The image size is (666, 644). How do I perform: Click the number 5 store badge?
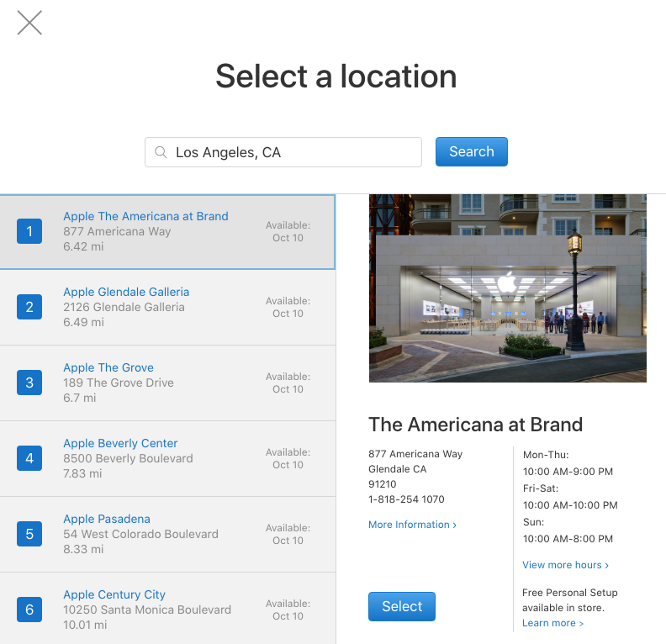pos(29,534)
